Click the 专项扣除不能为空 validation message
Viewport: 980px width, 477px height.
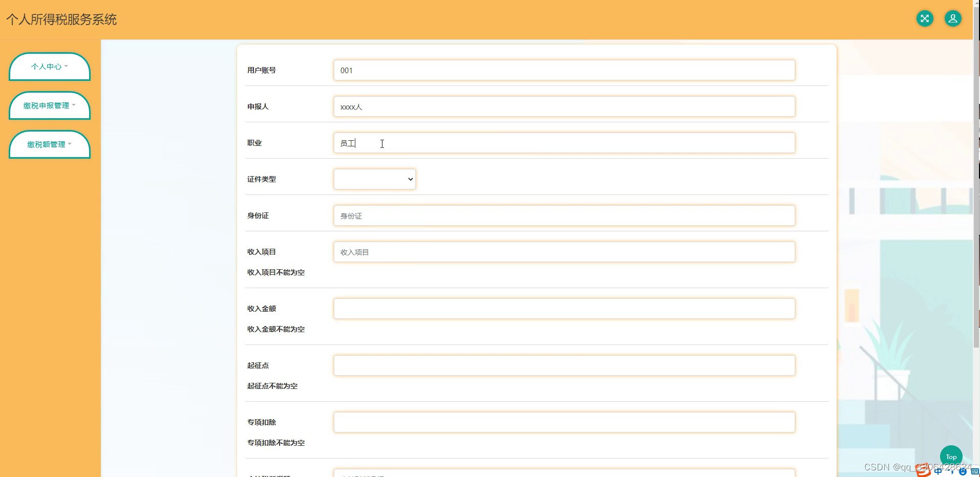pos(276,443)
